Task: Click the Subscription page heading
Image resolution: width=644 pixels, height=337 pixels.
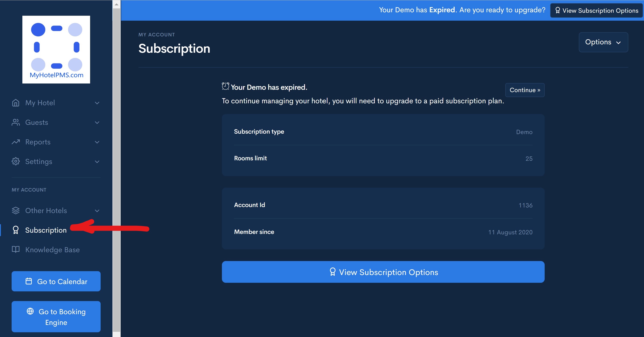Action: tap(174, 49)
